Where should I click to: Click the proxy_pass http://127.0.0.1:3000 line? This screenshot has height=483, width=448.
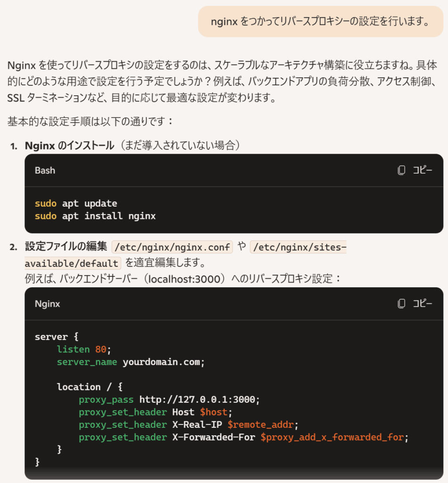(x=169, y=400)
